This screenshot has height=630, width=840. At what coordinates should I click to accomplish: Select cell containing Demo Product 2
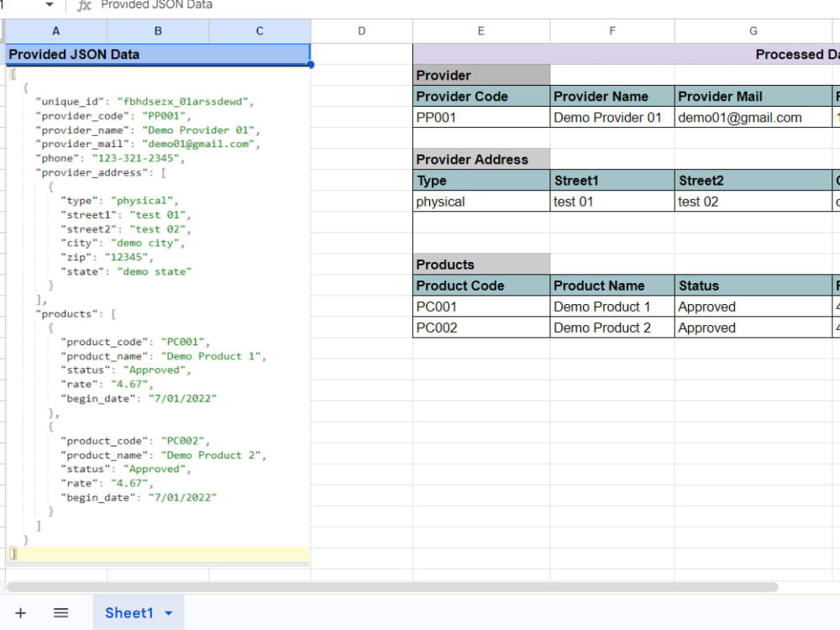tap(612, 328)
